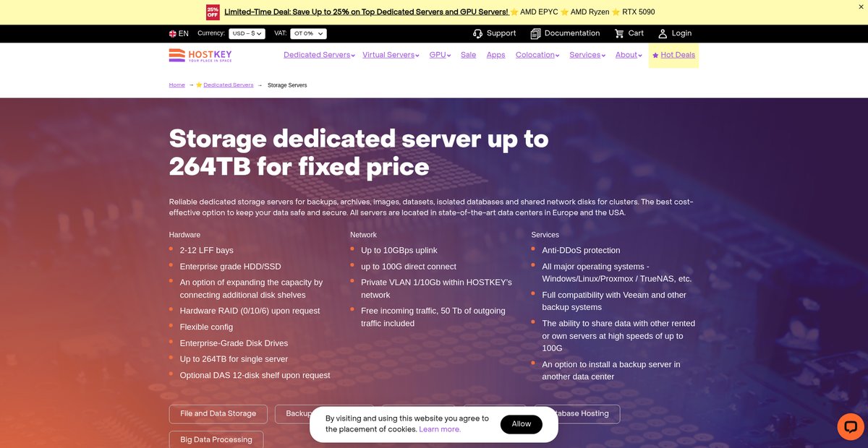Click the Support headset icon

[x=477, y=33]
